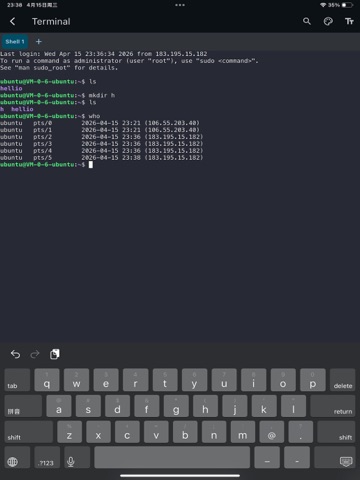Image resolution: width=360 pixels, height=480 pixels.
Task: Tap the k key
Action: tap(264, 406)
